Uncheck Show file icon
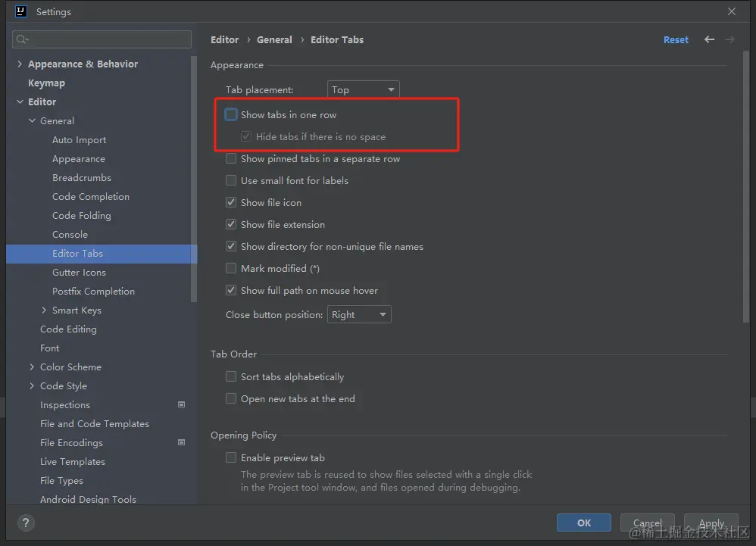This screenshot has height=546, width=756. pyautogui.click(x=231, y=202)
